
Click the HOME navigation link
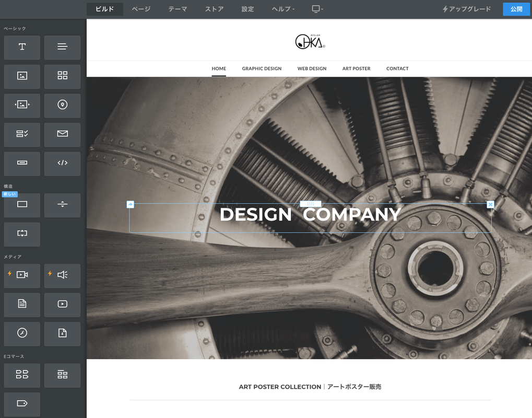(x=219, y=68)
